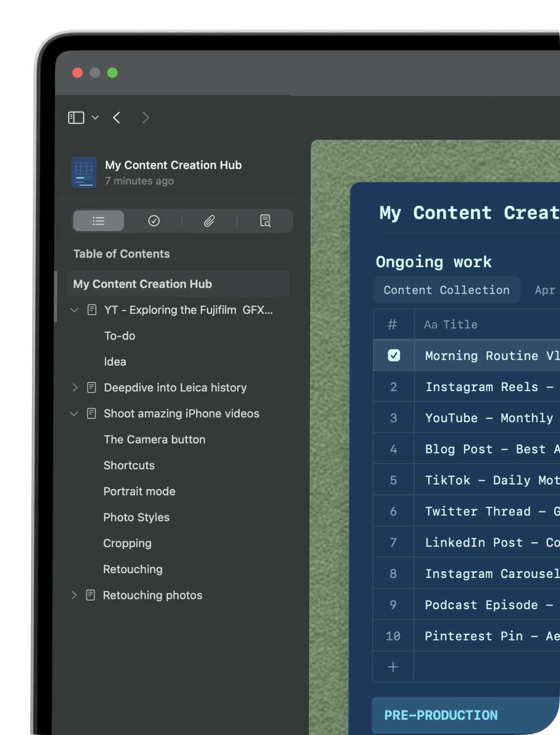The width and height of the screenshot is (560, 735).
Task: Expand Deepdive into Leica history
Action: point(74,387)
